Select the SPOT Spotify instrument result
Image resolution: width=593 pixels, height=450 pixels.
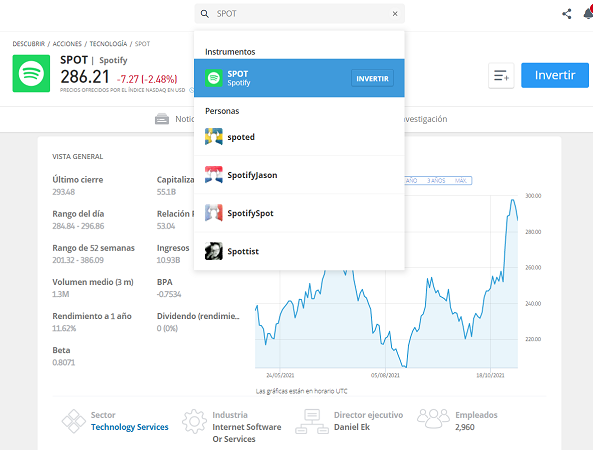pos(299,78)
